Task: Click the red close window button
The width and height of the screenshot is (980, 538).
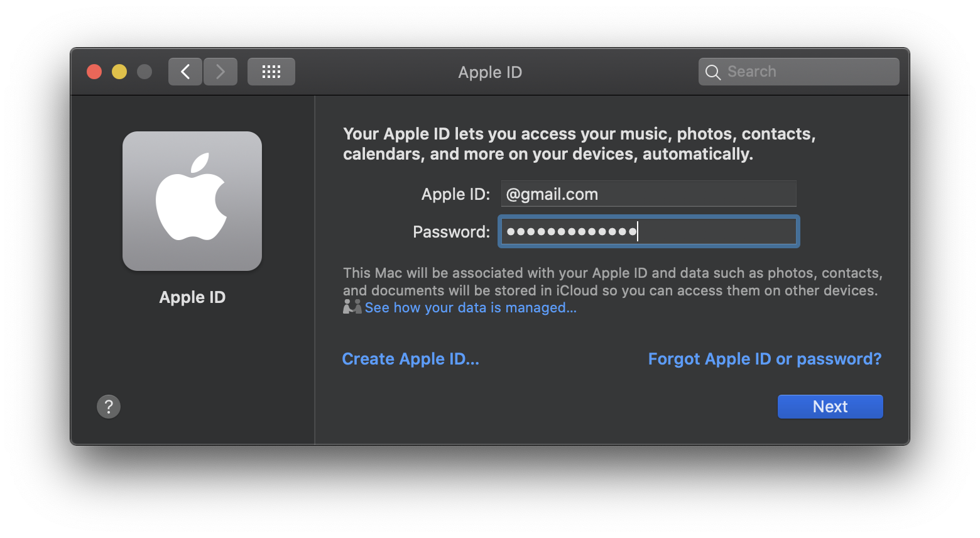Action: pyautogui.click(x=94, y=72)
